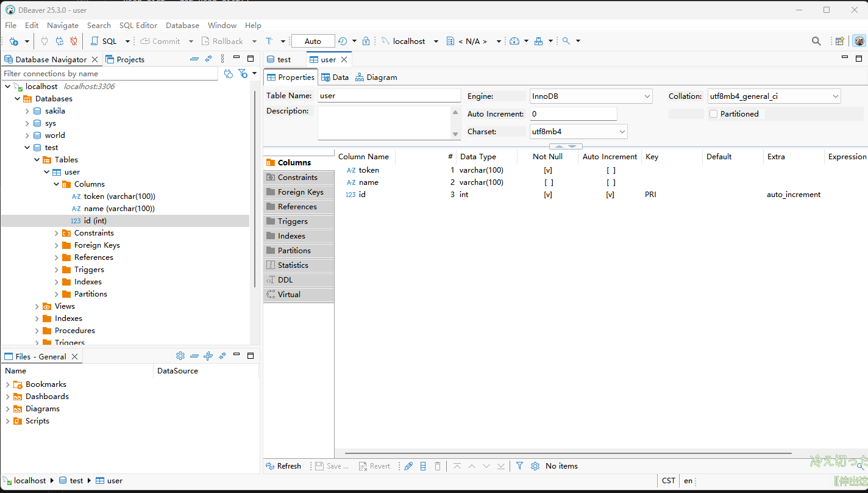Open the Files panel gear settings icon
Screen dimensions: 868x493
click(x=180, y=356)
